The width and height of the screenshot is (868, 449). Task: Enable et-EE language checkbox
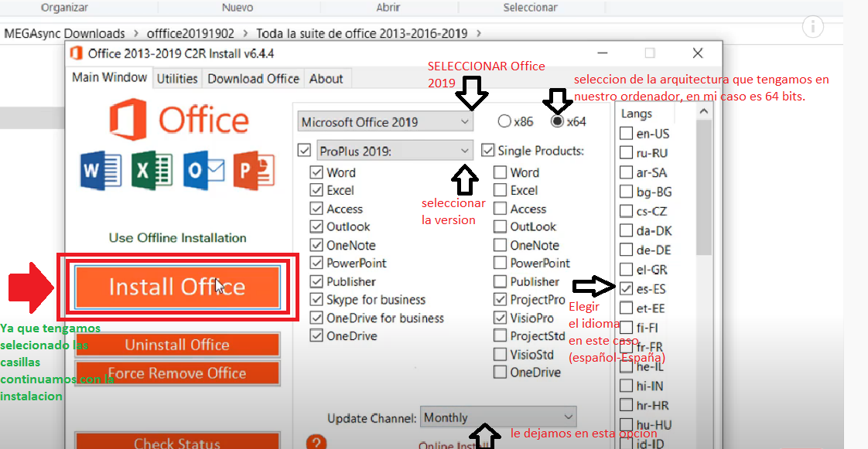tap(626, 308)
